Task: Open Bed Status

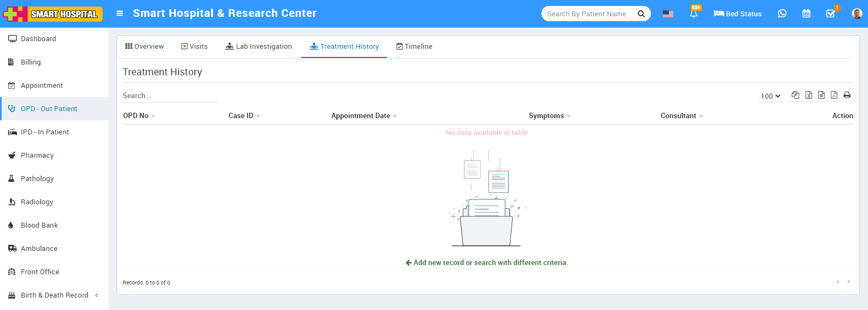Action: 737,14
